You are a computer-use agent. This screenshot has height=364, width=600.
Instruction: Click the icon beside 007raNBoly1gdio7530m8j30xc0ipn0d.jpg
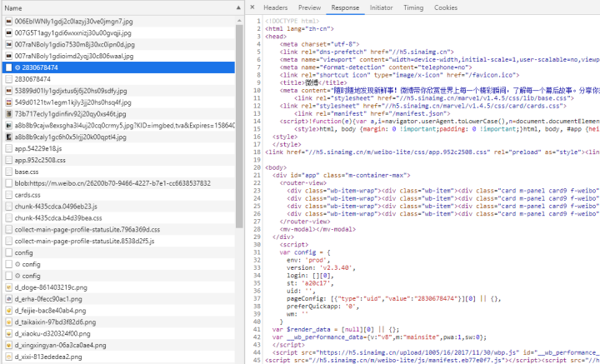[9, 44]
